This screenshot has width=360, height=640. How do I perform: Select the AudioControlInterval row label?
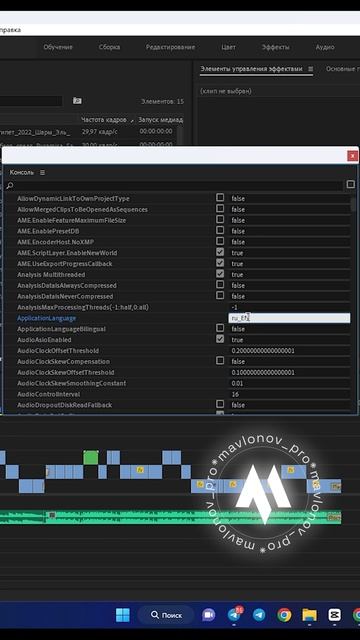pyautogui.click(x=49, y=394)
